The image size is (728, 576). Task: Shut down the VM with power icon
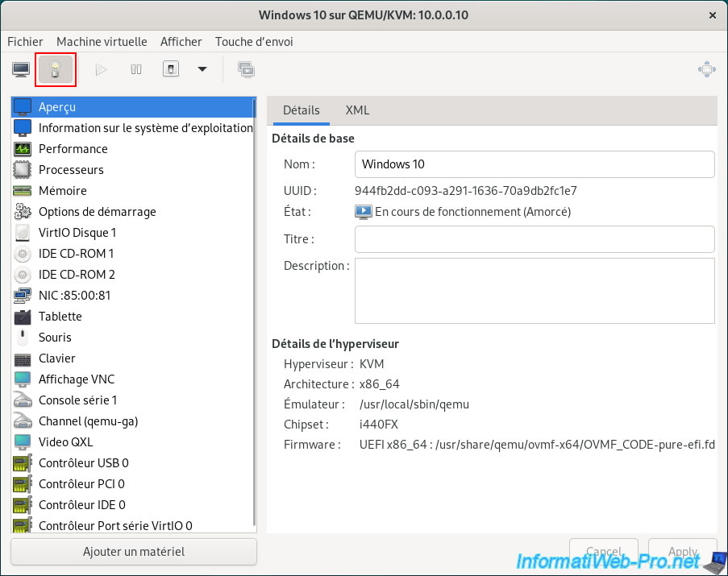tap(171, 69)
